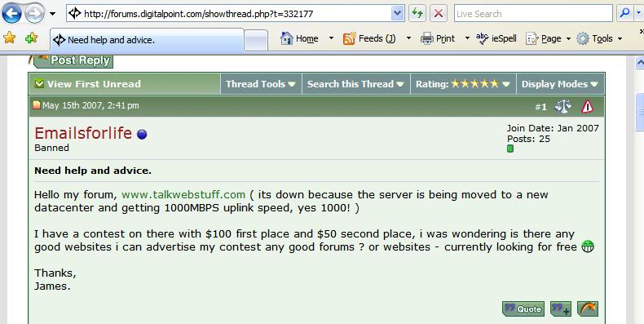The height and width of the screenshot is (324, 644).
Task: Click the green grinning smiley
Action: click(588, 246)
